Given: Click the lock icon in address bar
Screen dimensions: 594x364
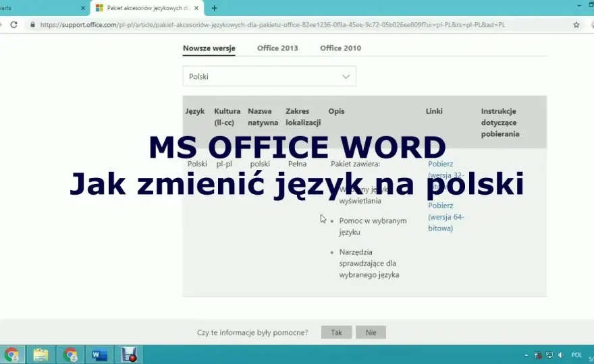Looking at the screenshot, I should coord(32,24).
